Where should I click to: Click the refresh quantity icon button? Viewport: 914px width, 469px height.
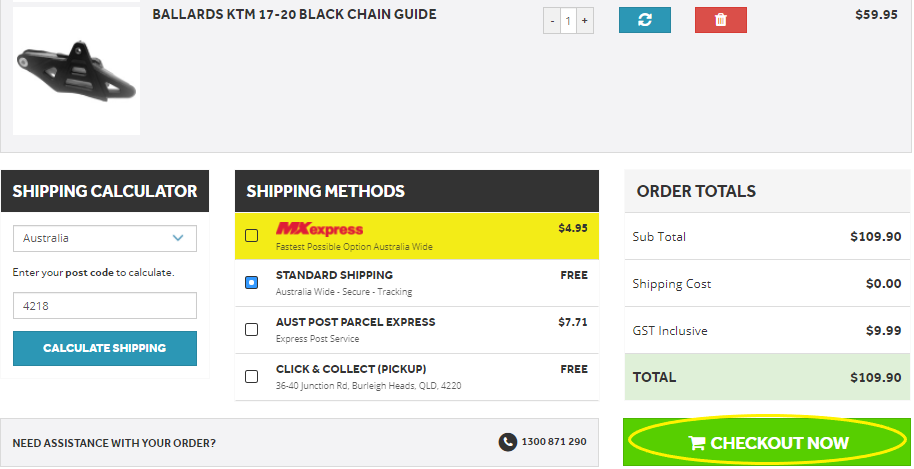645,20
